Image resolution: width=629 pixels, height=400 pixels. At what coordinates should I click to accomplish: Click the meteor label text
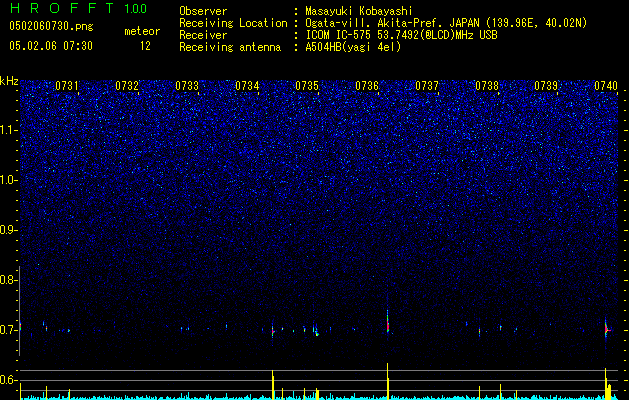[142, 31]
